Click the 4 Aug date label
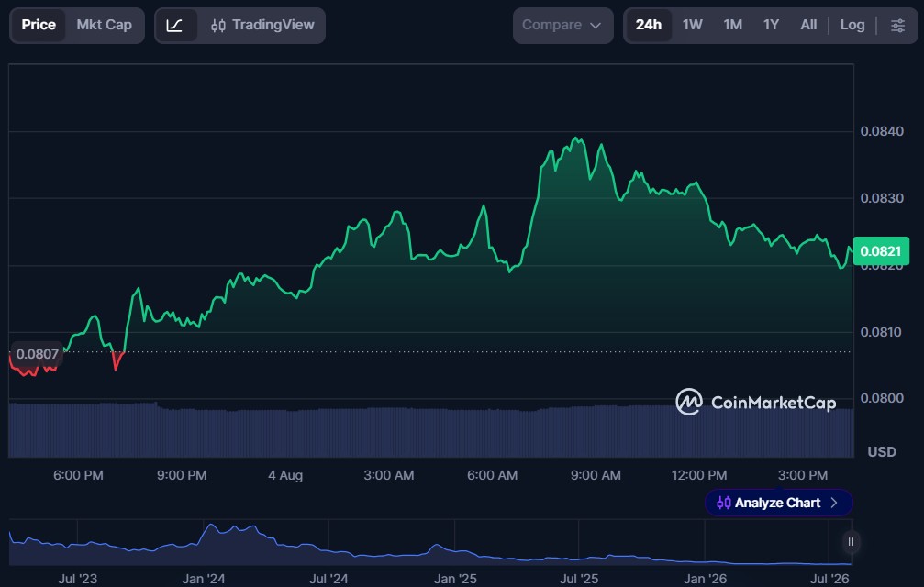The height and width of the screenshot is (587, 924). tap(285, 475)
